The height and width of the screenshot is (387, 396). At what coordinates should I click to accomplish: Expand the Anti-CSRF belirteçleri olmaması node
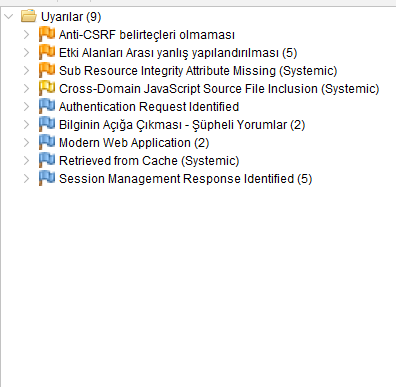pyautogui.click(x=26, y=34)
